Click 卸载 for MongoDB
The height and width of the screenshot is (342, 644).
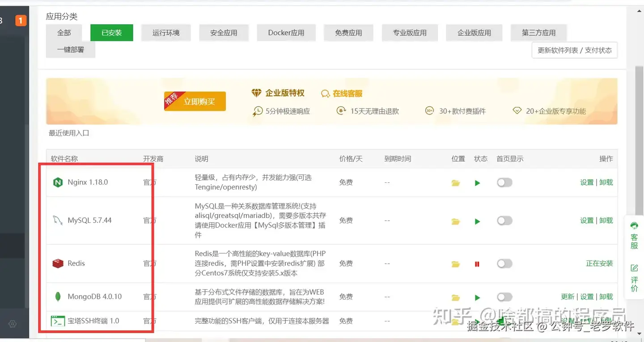[x=606, y=297]
